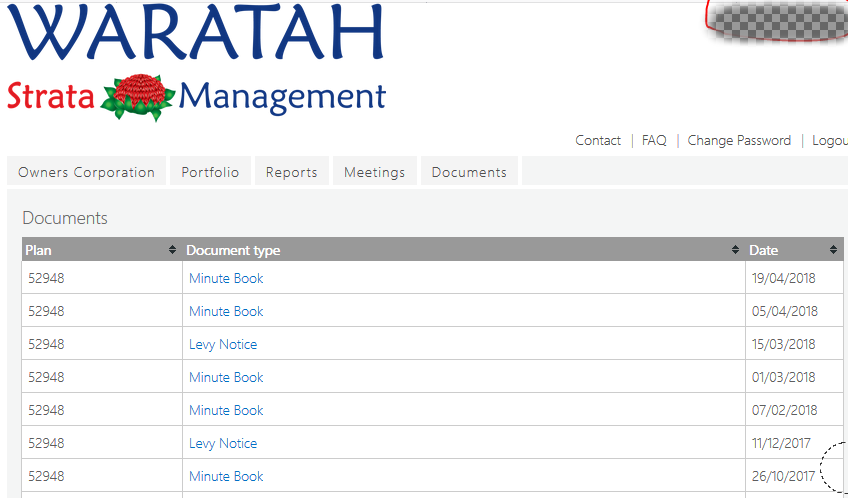Switch to the Meetings tab
Viewport: 848px width, 498px height.
click(375, 172)
